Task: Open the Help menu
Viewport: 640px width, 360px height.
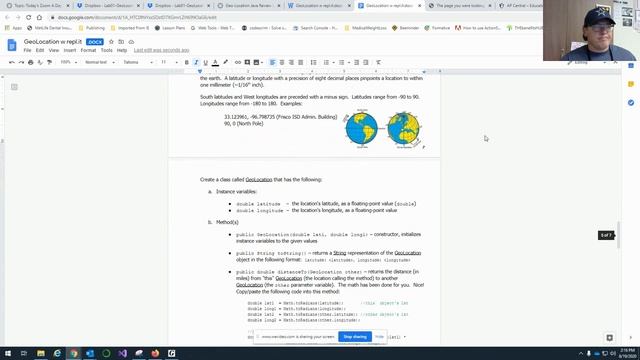Action: (122, 50)
